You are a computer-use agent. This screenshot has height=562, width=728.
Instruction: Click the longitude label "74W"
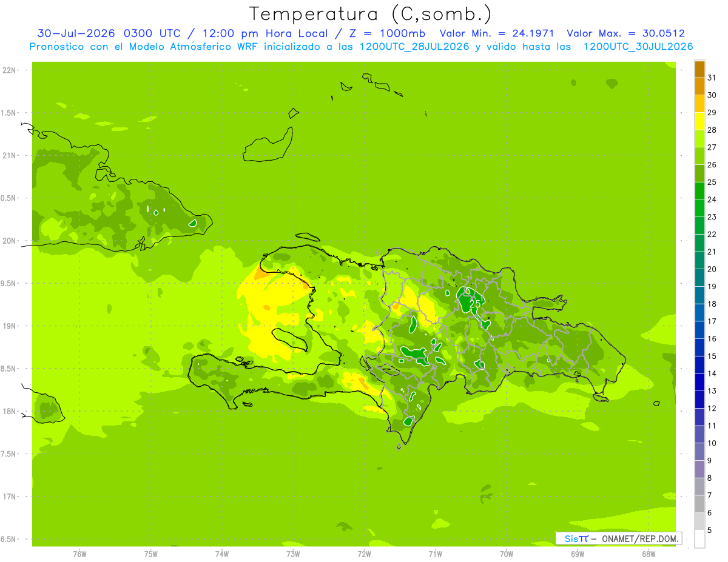(222, 554)
